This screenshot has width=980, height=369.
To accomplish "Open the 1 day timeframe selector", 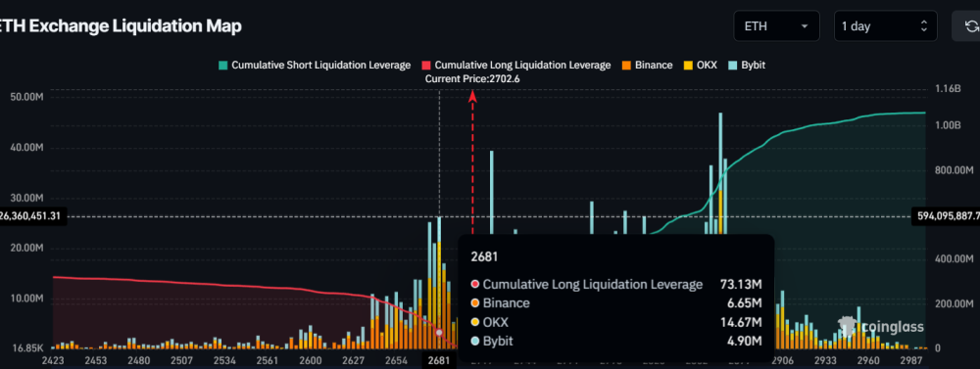I will (886, 26).
